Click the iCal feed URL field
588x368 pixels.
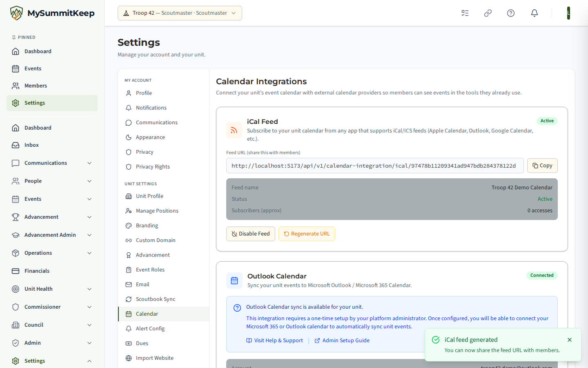click(375, 166)
